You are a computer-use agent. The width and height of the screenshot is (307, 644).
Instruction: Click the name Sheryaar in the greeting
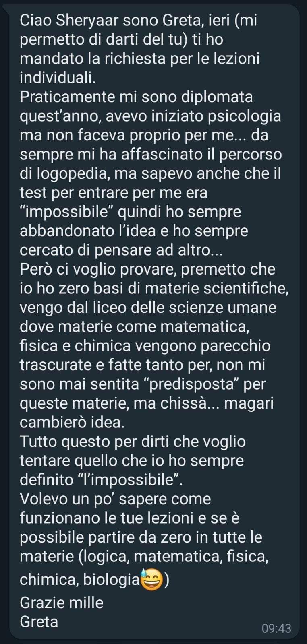click(x=84, y=21)
